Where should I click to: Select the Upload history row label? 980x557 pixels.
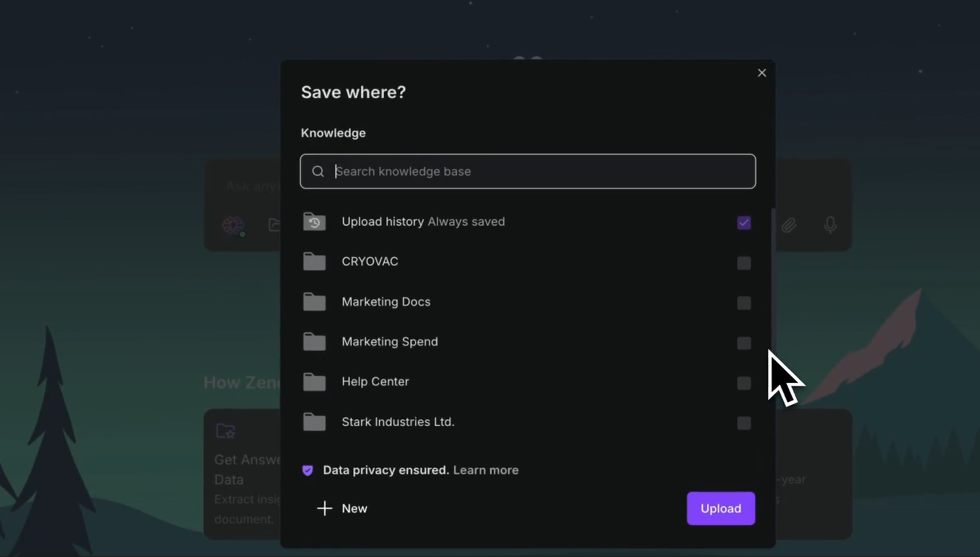tap(383, 222)
